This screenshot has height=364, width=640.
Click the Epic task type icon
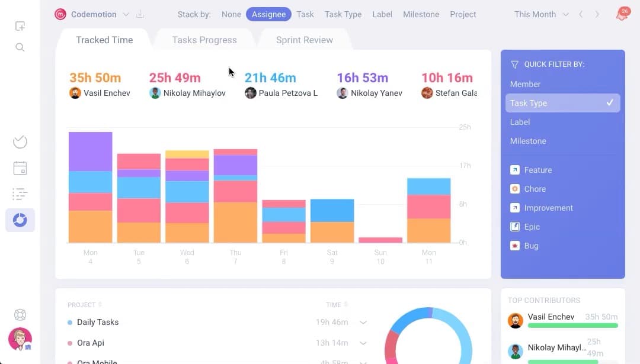point(515,227)
